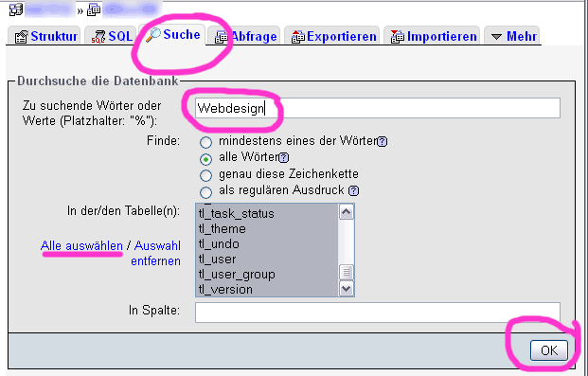Switch to the SQL tab
The height and width of the screenshot is (376, 588).
(x=111, y=36)
